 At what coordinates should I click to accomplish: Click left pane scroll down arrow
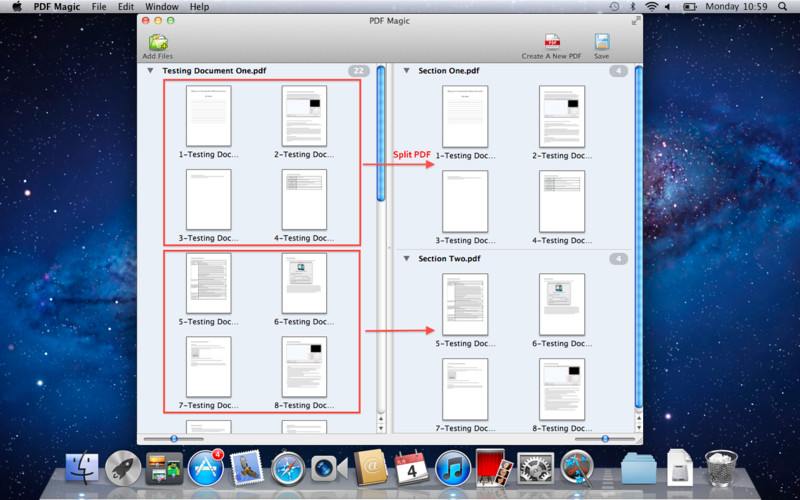pyautogui.click(x=381, y=428)
